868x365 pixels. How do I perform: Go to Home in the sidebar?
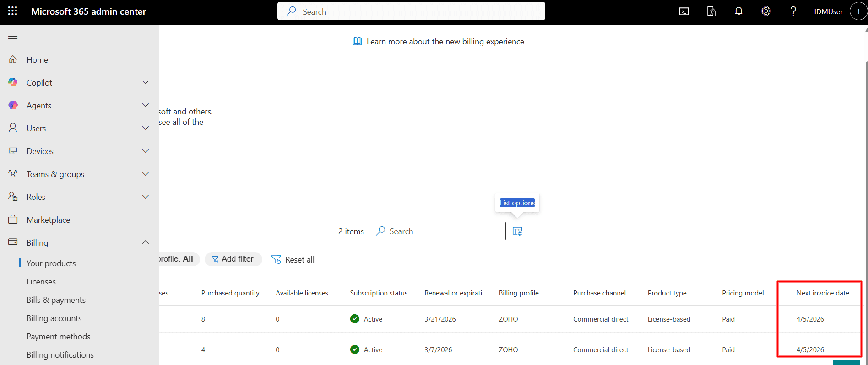tap(37, 59)
